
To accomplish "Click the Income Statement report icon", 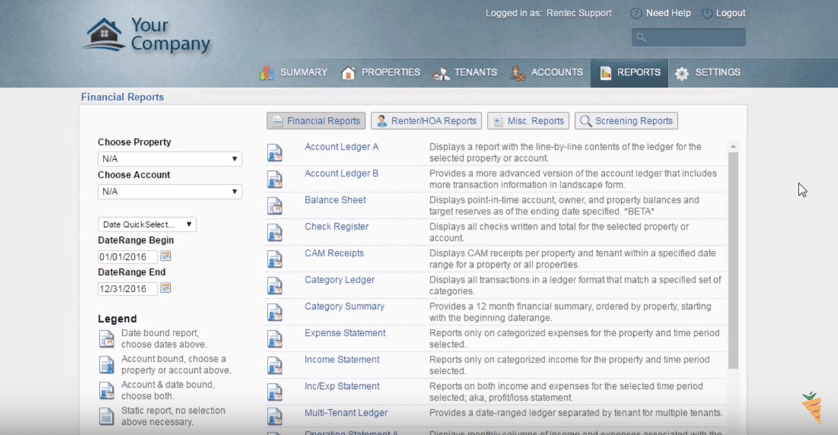I will 275,366.
